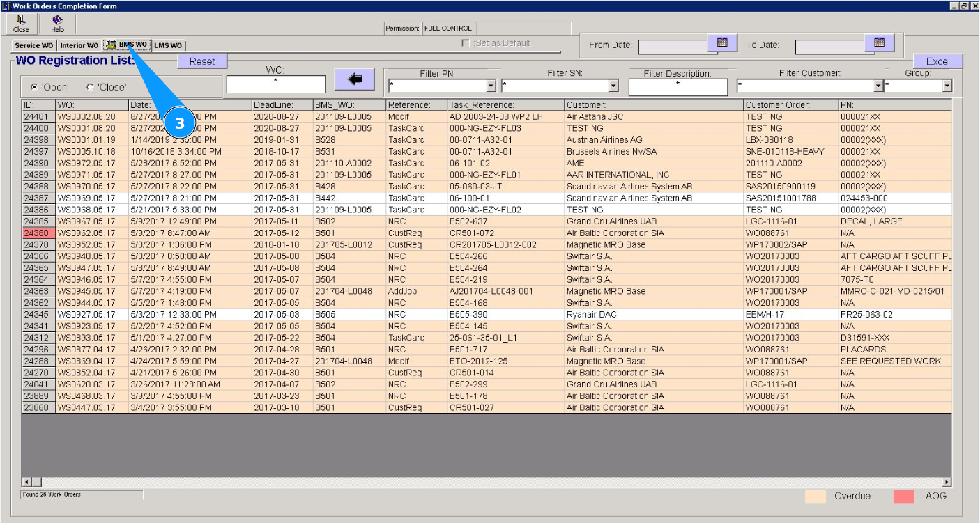
Task: Open the To Date calendar picker
Action: click(x=879, y=43)
